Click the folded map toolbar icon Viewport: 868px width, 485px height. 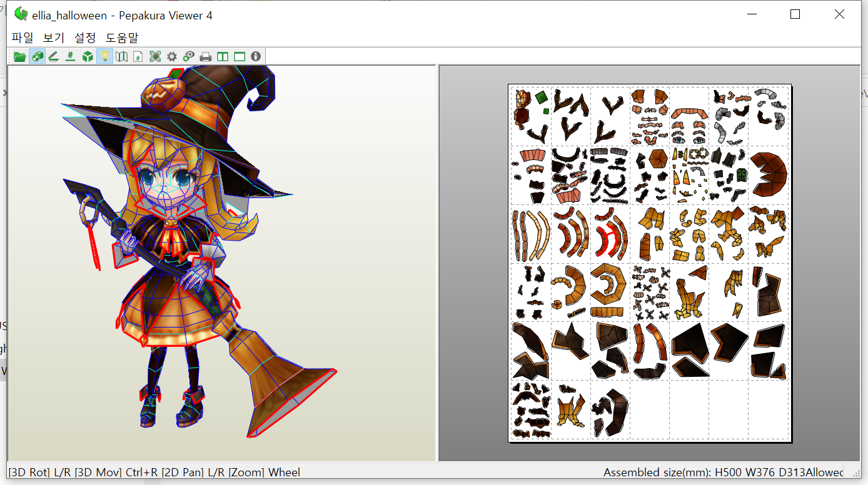[122, 57]
